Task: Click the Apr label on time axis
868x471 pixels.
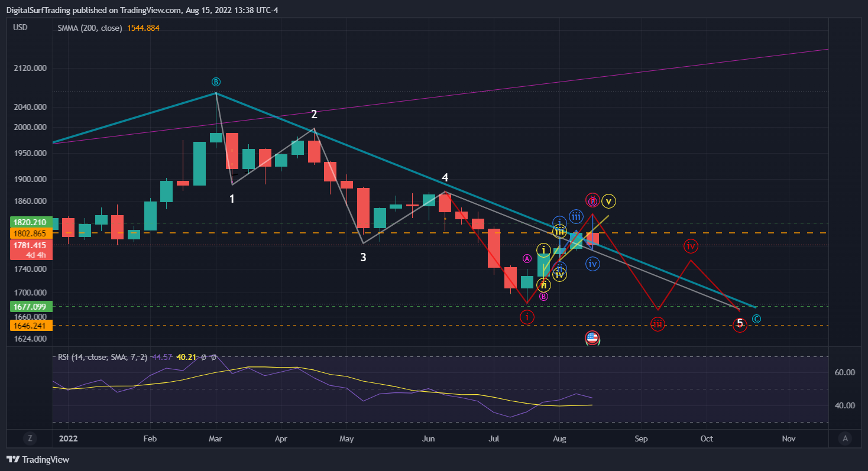Action: click(x=281, y=438)
